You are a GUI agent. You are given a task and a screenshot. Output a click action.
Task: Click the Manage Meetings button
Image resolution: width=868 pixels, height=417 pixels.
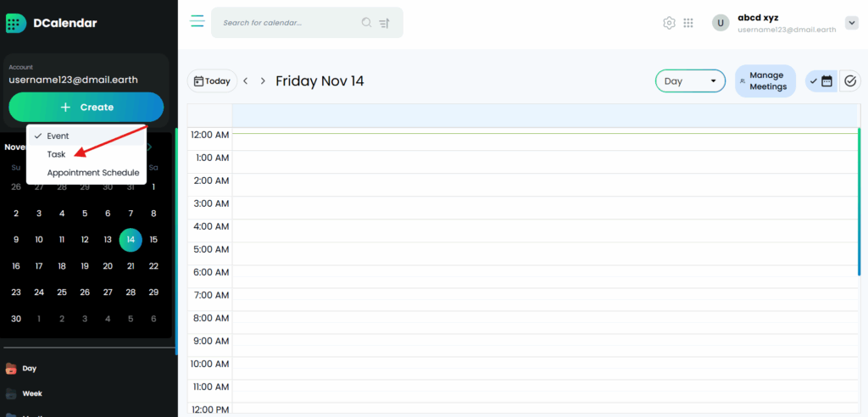pos(765,81)
